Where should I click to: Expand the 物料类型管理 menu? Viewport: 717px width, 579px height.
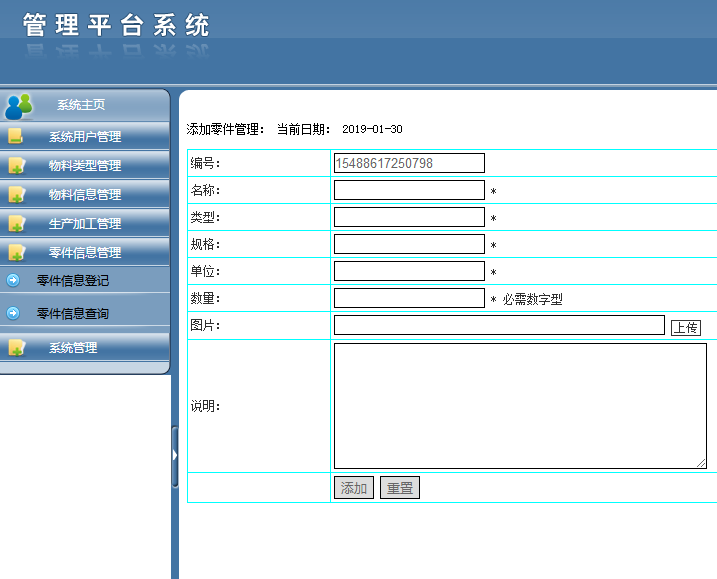85,165
